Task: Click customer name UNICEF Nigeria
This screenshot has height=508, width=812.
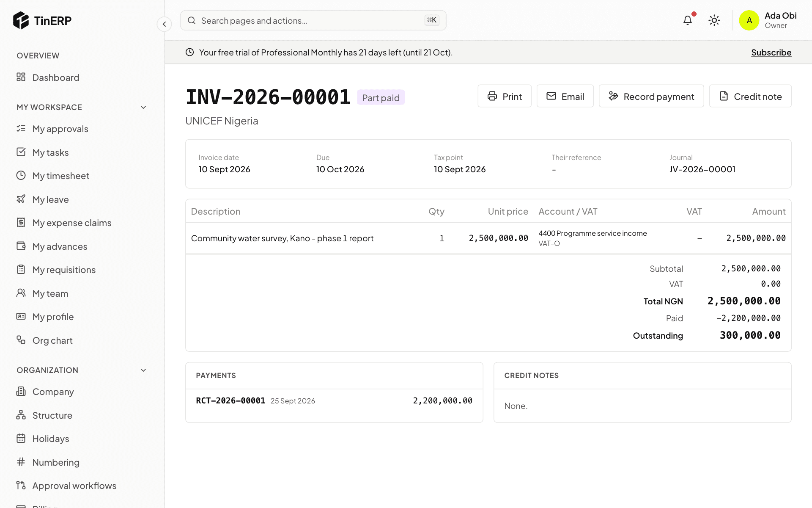Action: (222, 121)
